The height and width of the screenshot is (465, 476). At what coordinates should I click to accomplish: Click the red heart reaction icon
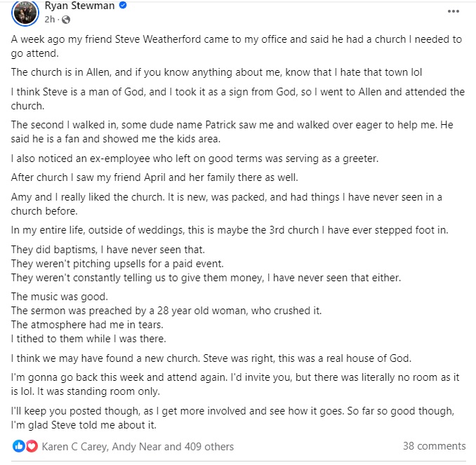point(32,446)
